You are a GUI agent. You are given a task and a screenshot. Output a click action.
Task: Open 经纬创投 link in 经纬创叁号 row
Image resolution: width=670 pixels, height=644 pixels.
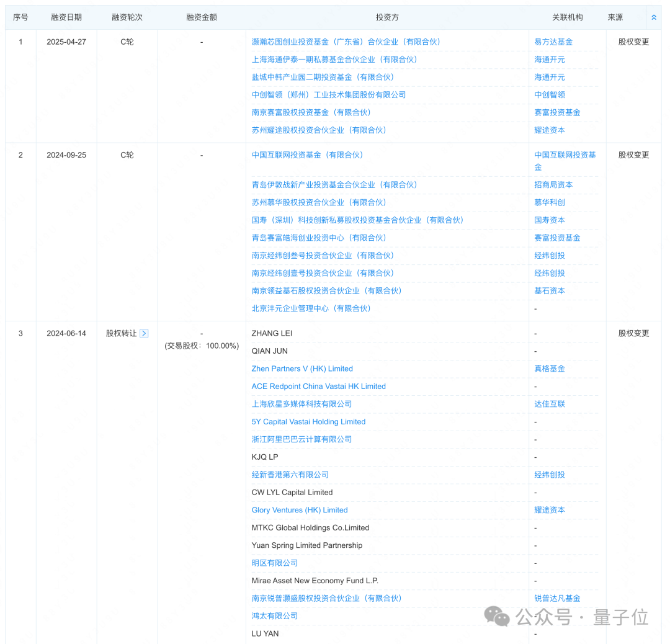click(x=550, y=256)
